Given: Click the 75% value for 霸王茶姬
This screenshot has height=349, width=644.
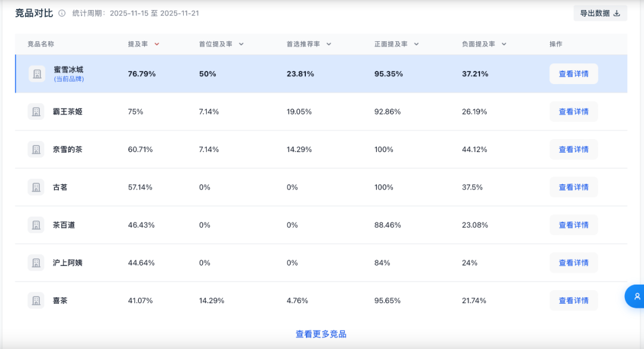Looking at the screenshot, I should point(135,112).
